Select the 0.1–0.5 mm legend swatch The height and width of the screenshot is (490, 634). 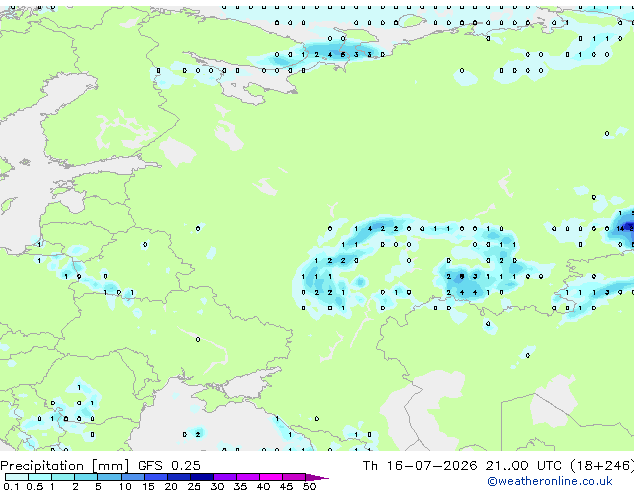click(x=17, y=477)
